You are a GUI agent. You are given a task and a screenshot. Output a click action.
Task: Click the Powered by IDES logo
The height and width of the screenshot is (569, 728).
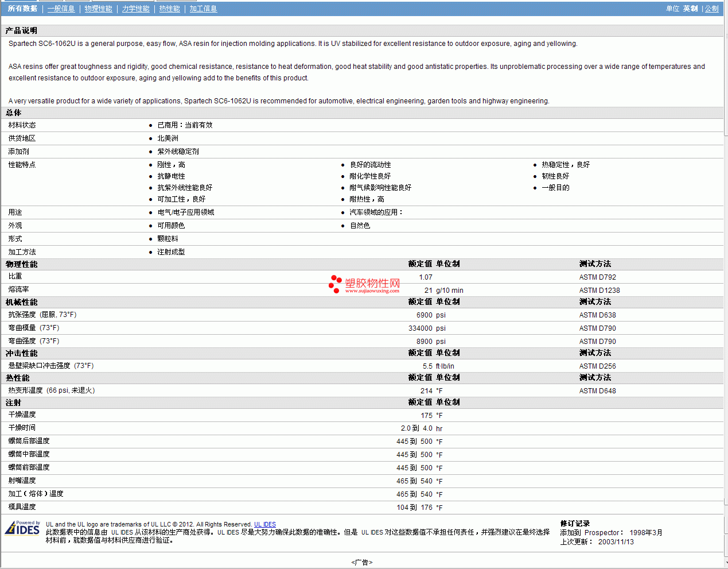(22, 528)
